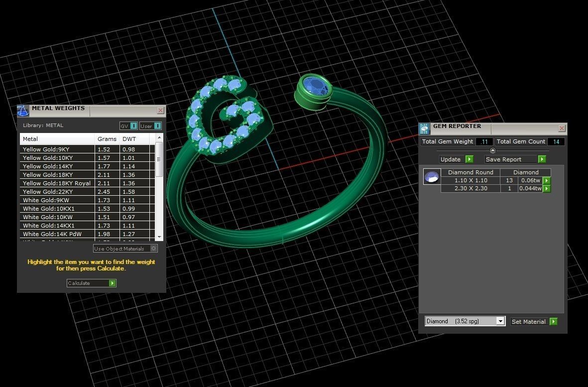The image size is (588, 387).
Task: Click the Save Report button label
Action: click(503, 159)
